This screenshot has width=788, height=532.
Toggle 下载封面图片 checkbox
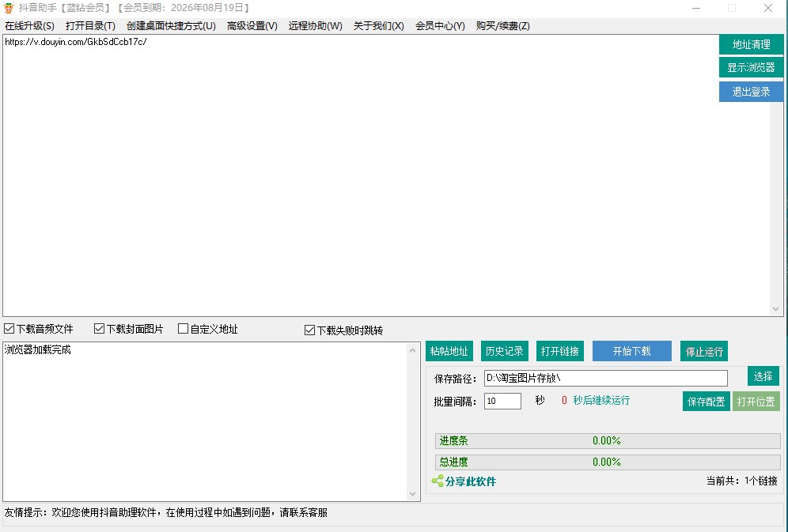99,329
